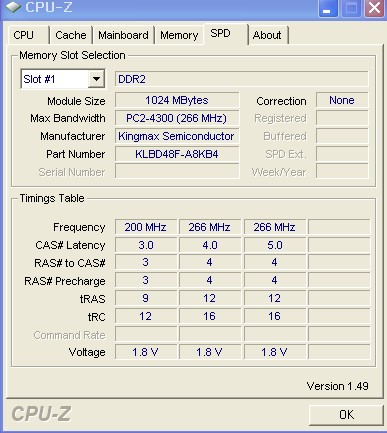Click the OK button
This screenshot has width=387, height=433.
[346, 415]
